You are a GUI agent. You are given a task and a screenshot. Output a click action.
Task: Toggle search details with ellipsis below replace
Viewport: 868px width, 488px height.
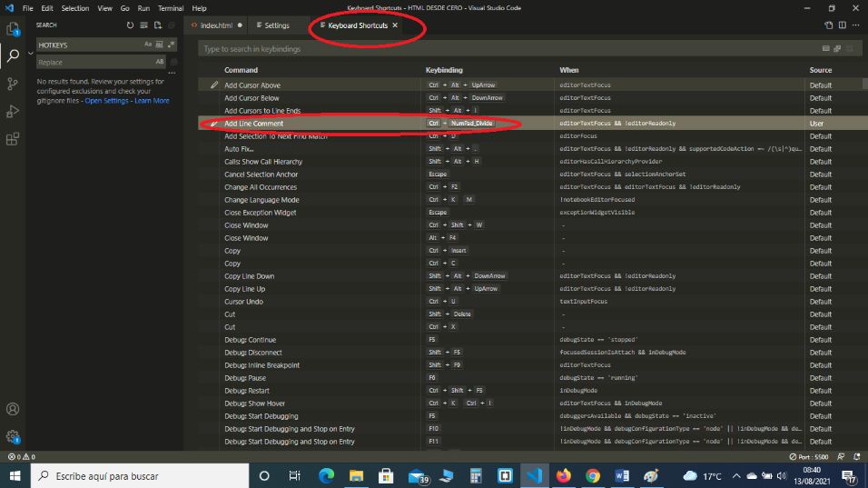(x=173, y=73)
